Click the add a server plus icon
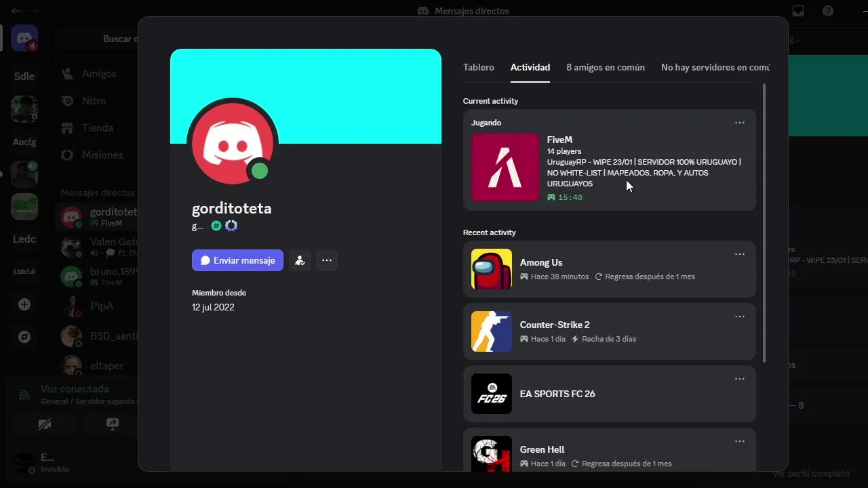Image resolution: width=868 pixels, height=488 pixels. tap(24, 304)
